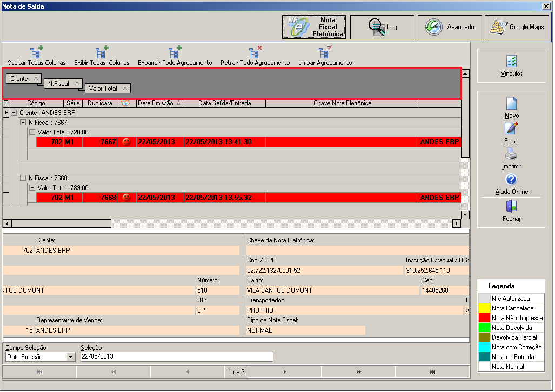The height and width of the screenshot is (392, 555).
Task: Click Bairro field VILA SANTOS DUMONT
Action: 332,290
